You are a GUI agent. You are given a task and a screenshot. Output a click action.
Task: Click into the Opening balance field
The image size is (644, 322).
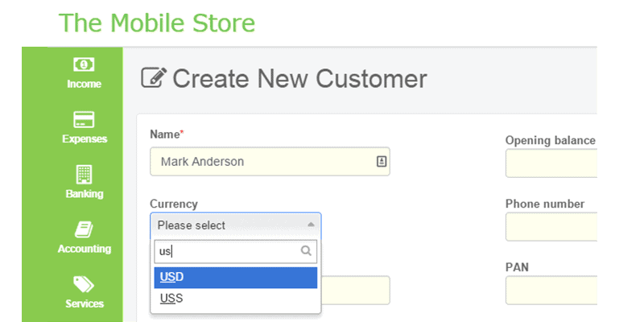[x=551, y=163]
